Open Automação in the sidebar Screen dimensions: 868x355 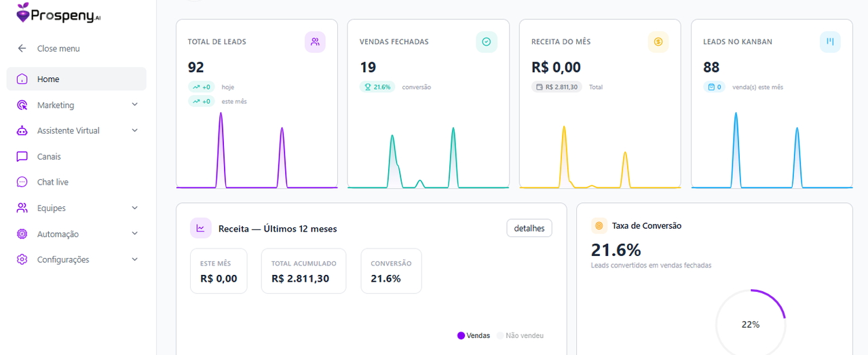[77, 233]
